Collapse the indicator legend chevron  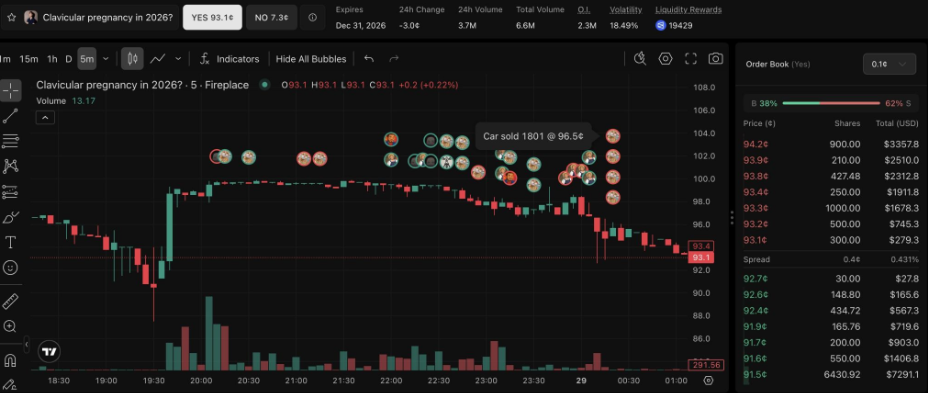pos(45,117)
